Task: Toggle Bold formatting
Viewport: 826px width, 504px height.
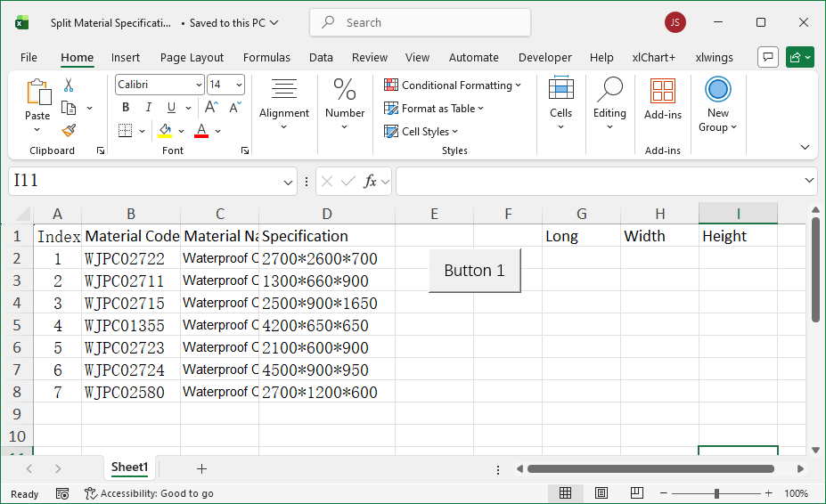Action: [126, 108]
